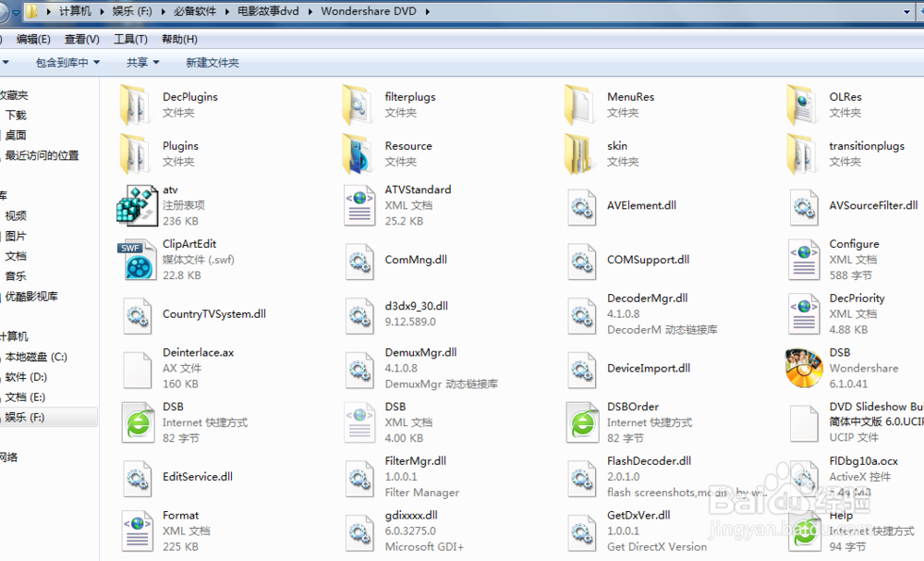The width and height of the screenshot is (924, 561).
Task: Open 优酷影视库 in sidebar
Action: (31, 296)
